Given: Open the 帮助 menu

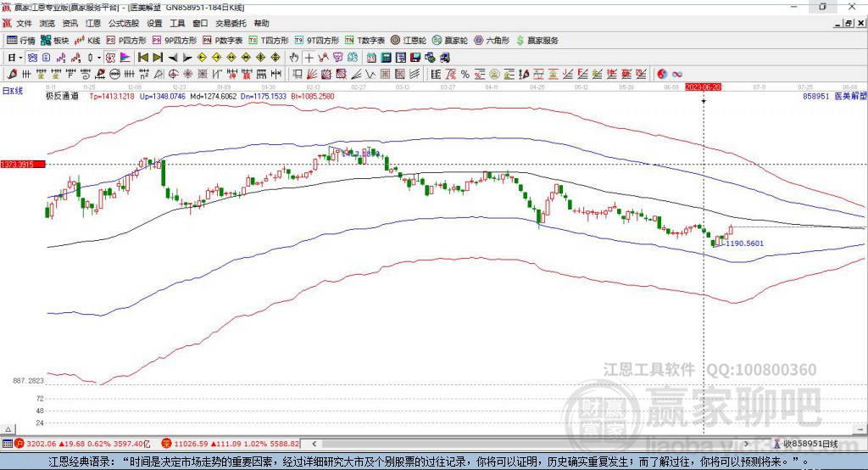Looking at the screenshot, I should [x=261, y=23].
